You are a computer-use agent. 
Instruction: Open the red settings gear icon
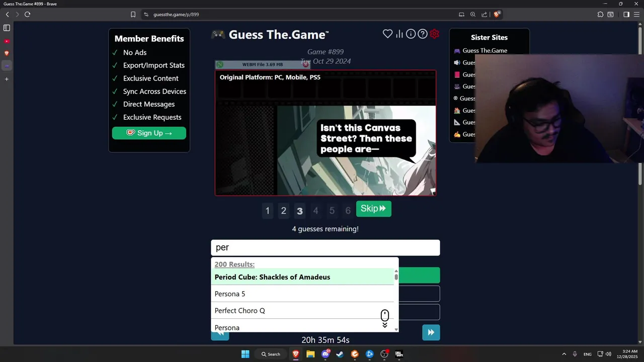pyautogui.click(x=435, y=34)
